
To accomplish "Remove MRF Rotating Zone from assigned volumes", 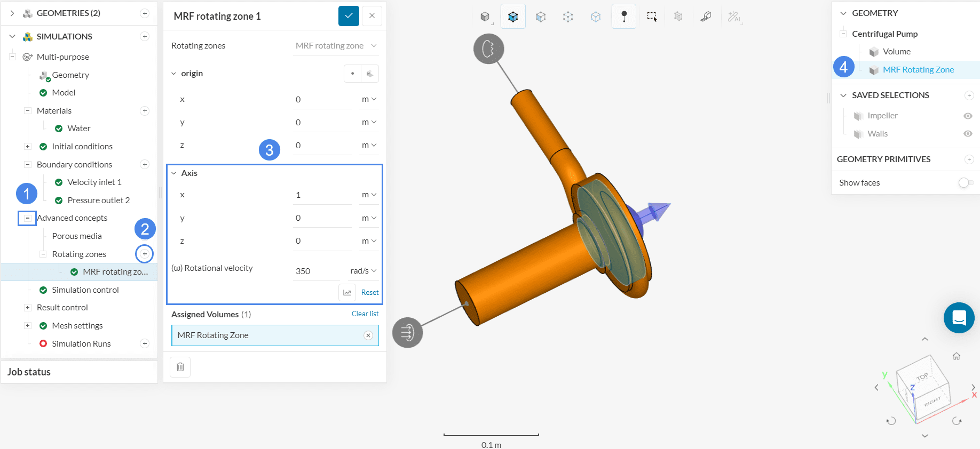I will 368,335.
